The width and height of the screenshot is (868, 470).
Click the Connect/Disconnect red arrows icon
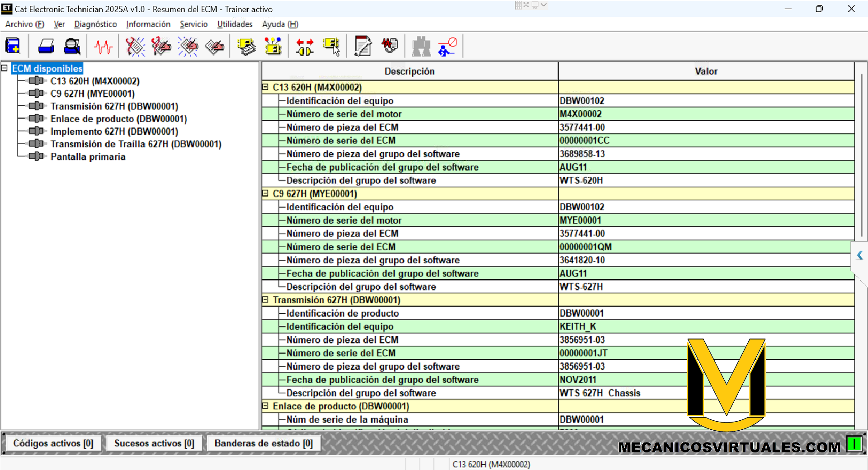305,46
